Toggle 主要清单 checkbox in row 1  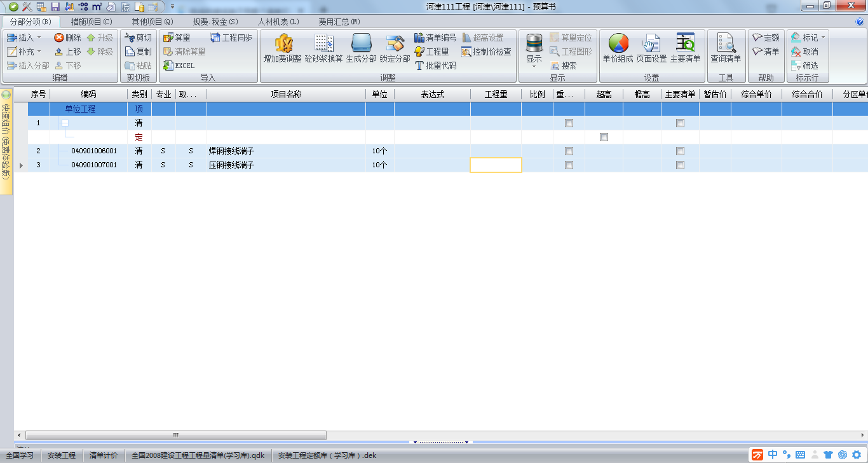click(x=680, y=123)
